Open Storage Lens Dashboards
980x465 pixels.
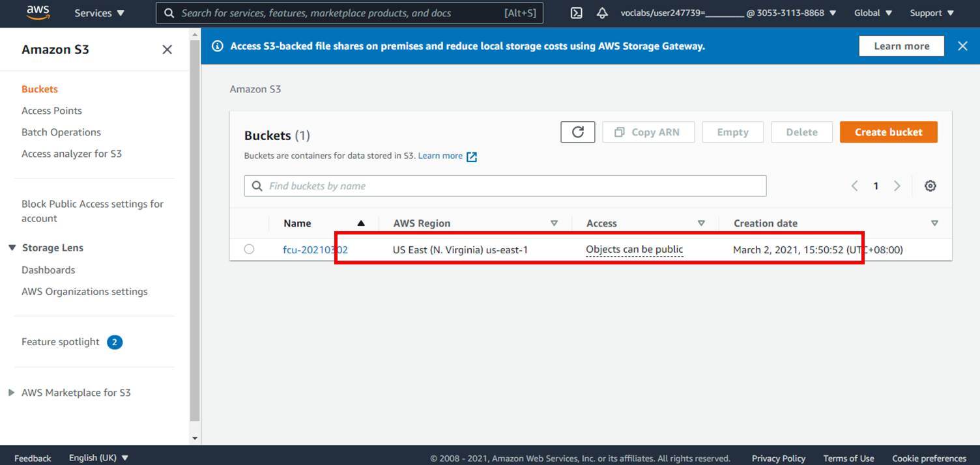(48, 270)
